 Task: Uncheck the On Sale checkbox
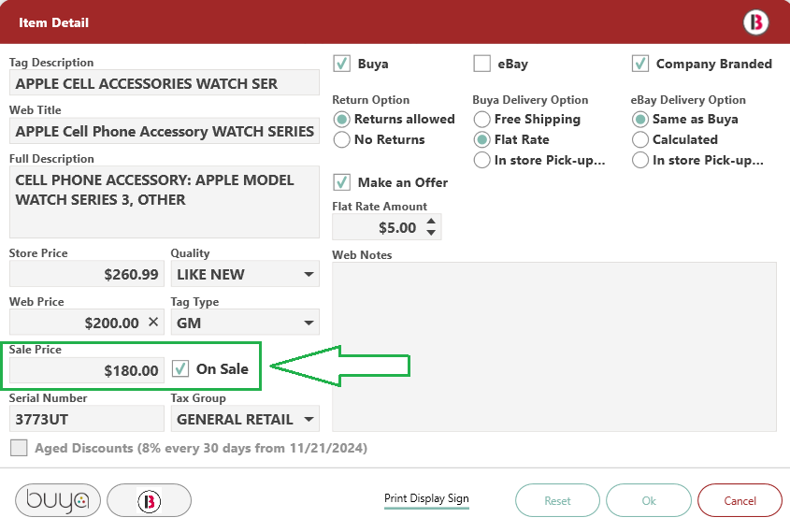[180, 368]
